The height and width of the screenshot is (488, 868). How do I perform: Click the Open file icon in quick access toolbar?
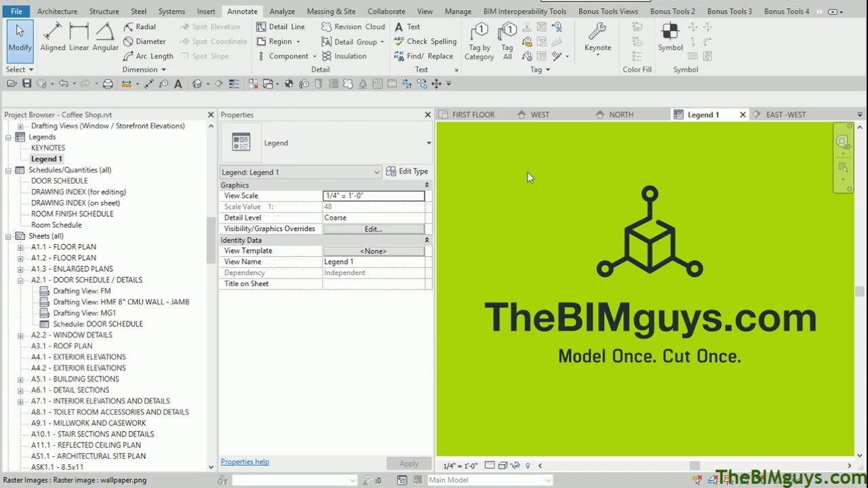12,83
